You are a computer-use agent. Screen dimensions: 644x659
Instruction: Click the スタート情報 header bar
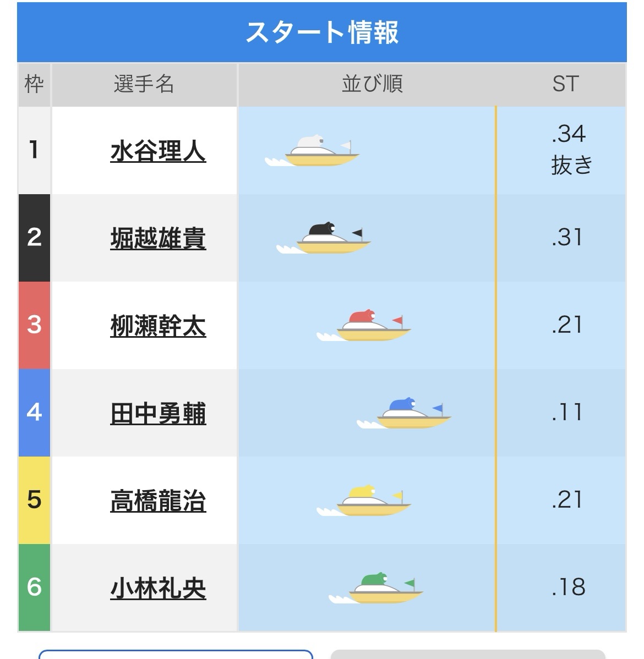click(x=322, y=32)
